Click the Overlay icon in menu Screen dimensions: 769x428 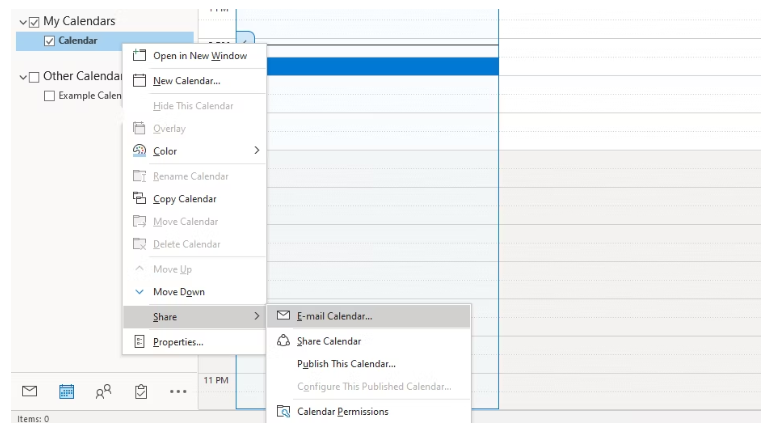tap(139, 128)
